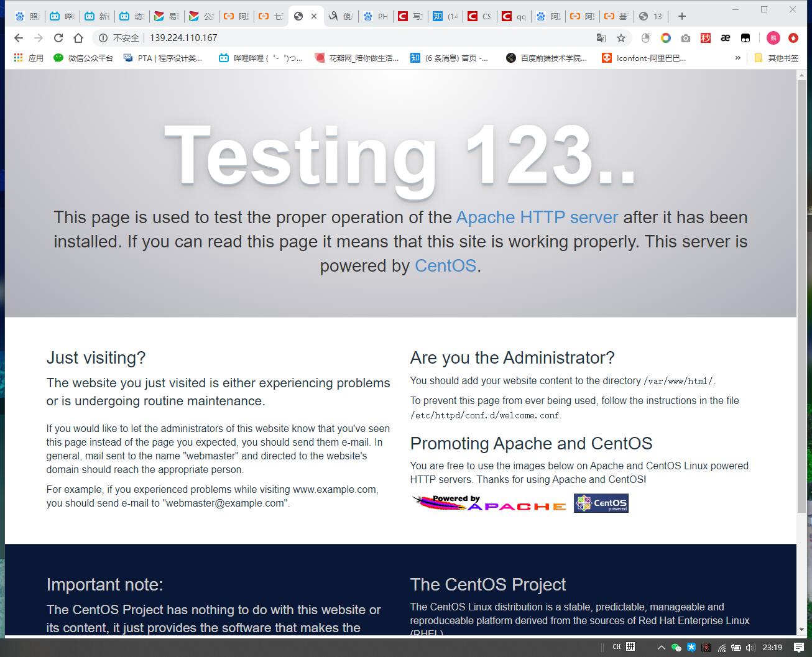Image resolution: width=812 pixels, height=657 pixels.
Task: Go back using the browser back arrow
Action: 19,38
